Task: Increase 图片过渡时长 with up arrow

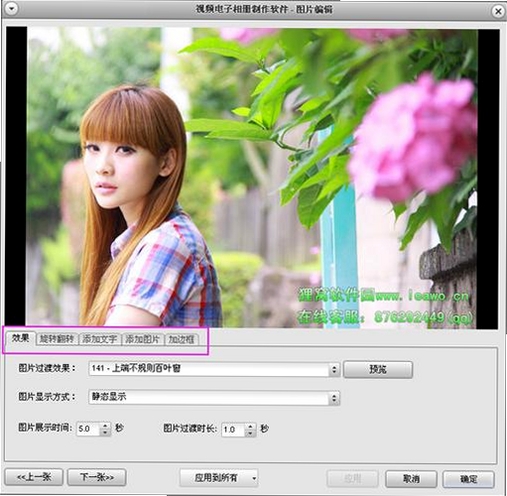Action: [250, 426]
